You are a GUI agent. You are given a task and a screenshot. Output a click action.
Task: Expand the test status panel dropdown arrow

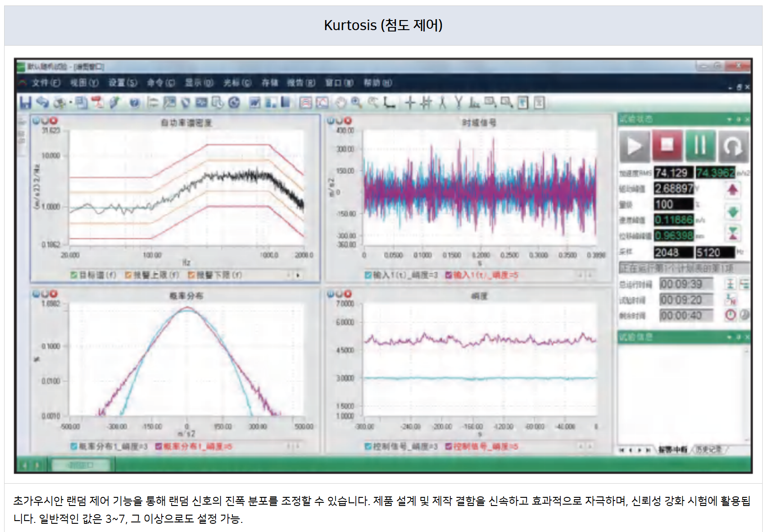click(729, 120)
